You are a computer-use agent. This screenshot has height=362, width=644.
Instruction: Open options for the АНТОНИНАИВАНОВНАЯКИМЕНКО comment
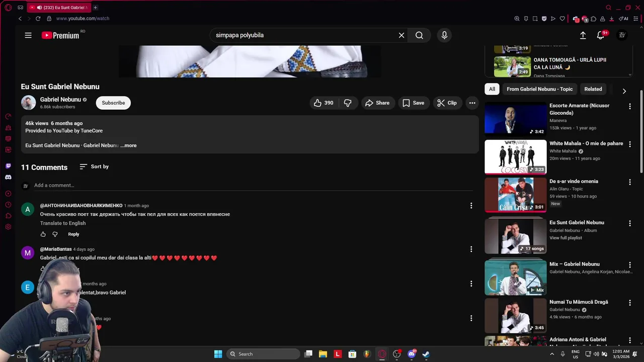[x=471, y=206]
